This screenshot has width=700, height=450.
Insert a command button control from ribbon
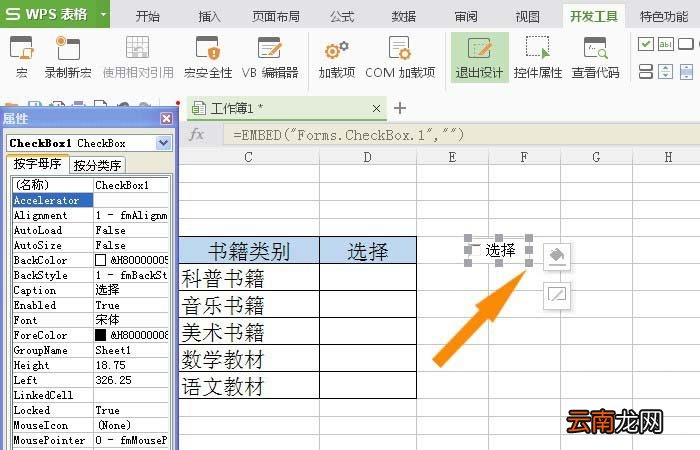pos(686,44)
